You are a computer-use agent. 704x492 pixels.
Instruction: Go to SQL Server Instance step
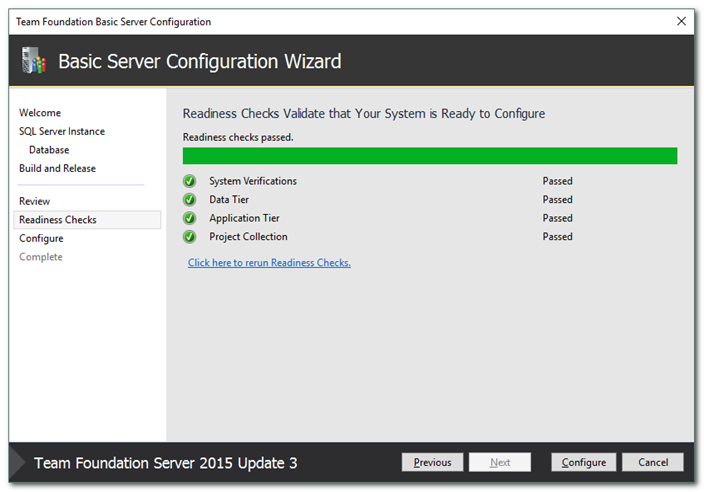click(x=62, y=131)
